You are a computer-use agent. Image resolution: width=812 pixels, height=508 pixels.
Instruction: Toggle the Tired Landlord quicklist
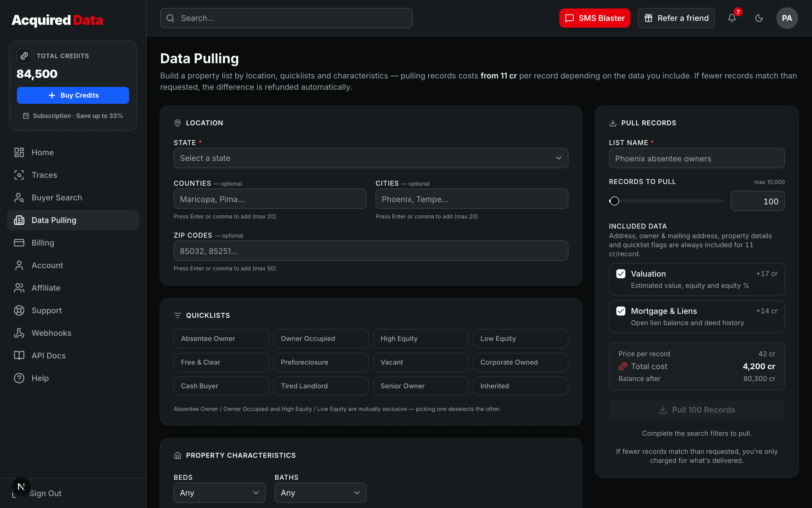[321, 386]
